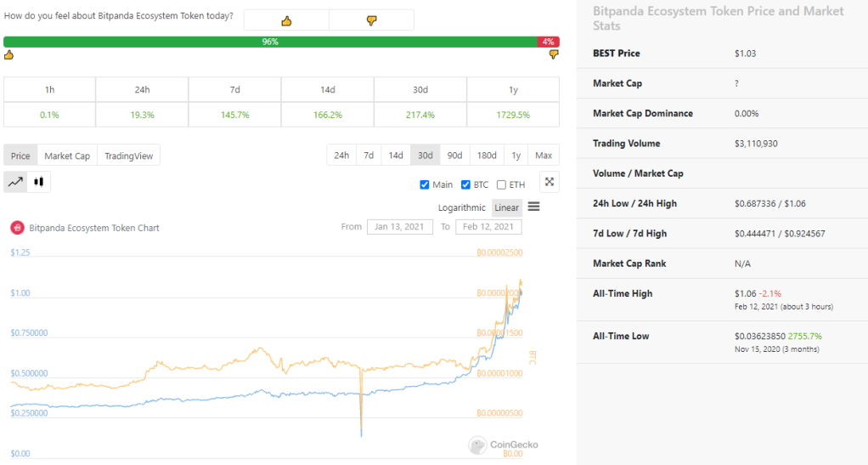Vote thumbs down for Bitpanda token

pyautogui.click(x=371, y=20)
